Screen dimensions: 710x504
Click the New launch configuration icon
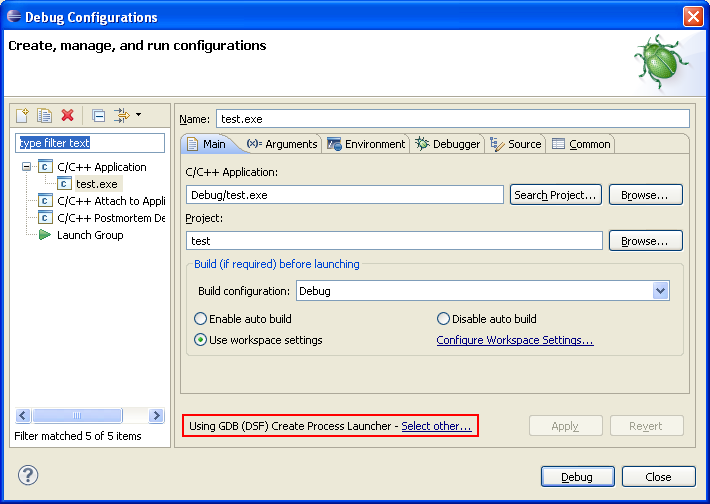pyautogui.click(x=22, y=115)
